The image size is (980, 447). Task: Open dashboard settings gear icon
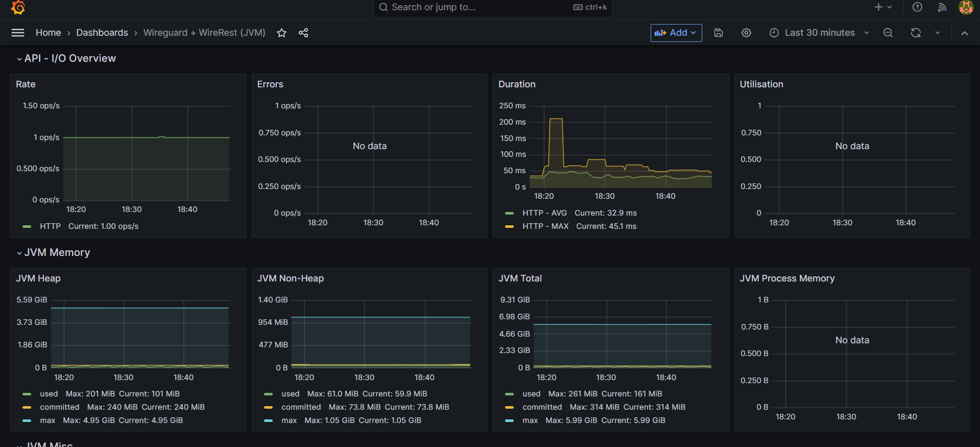pos(746,33)
